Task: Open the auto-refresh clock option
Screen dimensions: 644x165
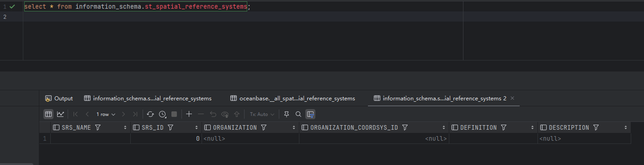Action: click(162, 114)
